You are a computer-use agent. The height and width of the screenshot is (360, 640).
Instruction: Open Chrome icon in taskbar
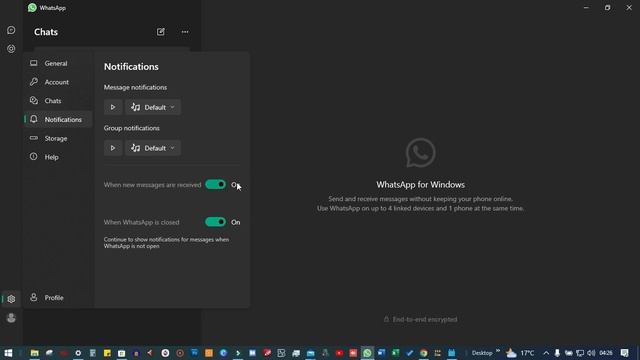coord(424,353)
